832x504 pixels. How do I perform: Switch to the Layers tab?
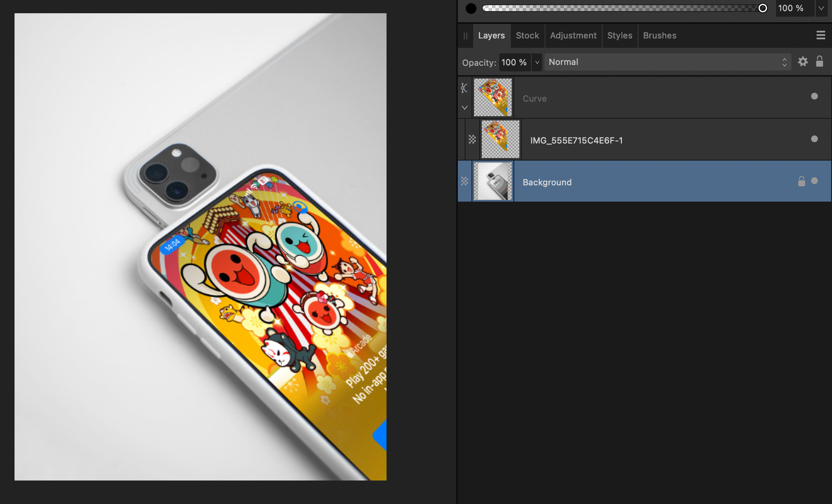(491, 35)
